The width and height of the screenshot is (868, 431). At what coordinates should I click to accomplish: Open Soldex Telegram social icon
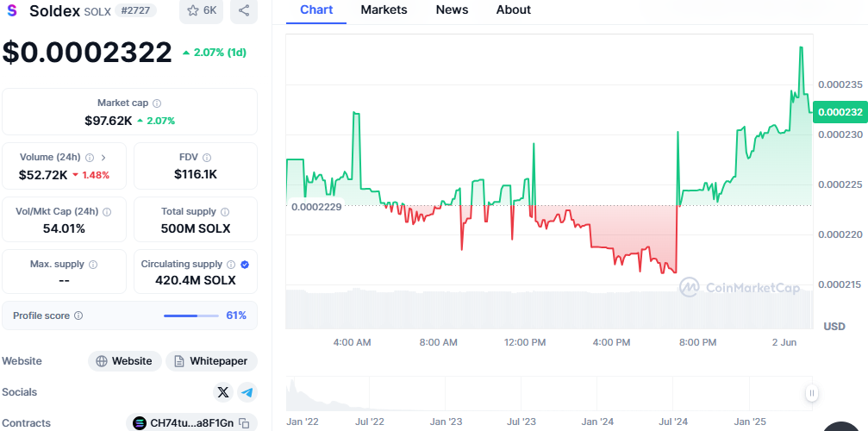coord(247,392)
